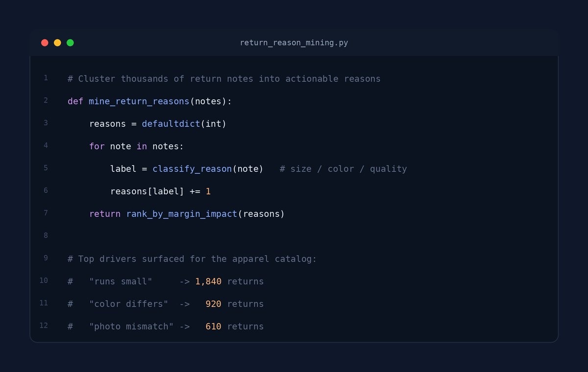Viewport: 588px width, 372px height.
Task: Click the yellow minimize window dot
Action: [x=57, y=43]
